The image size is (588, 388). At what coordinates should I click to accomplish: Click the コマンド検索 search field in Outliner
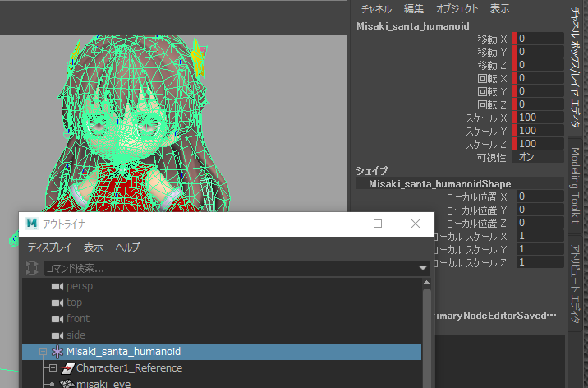pos(231,268)
